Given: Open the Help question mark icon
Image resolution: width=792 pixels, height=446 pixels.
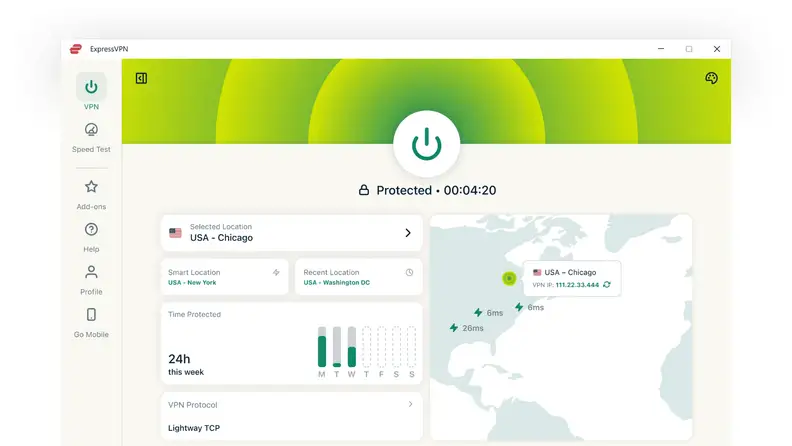Looking at the screenshot, I should (x=91, y=230).
